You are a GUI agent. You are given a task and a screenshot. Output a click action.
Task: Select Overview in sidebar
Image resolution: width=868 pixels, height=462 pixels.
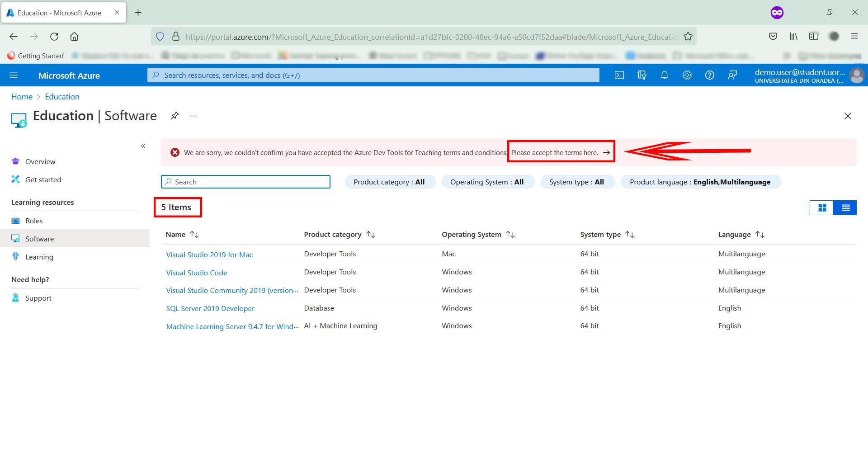(x=75, y=161)
